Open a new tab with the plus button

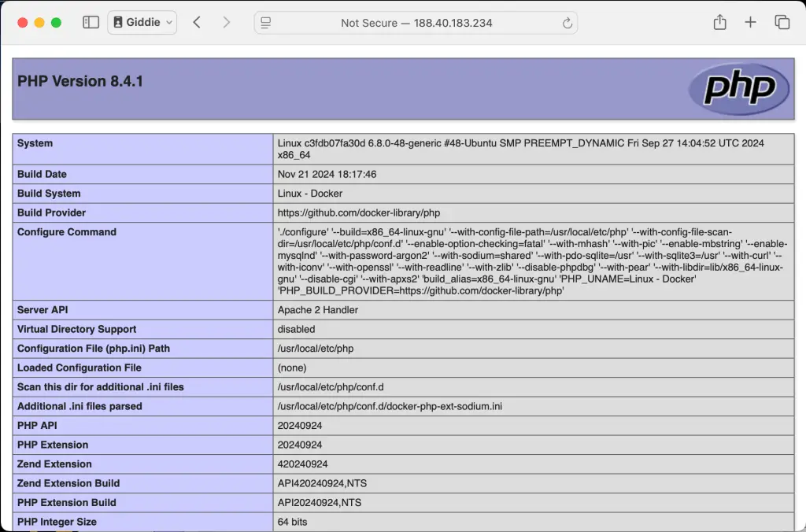point(750,22)
